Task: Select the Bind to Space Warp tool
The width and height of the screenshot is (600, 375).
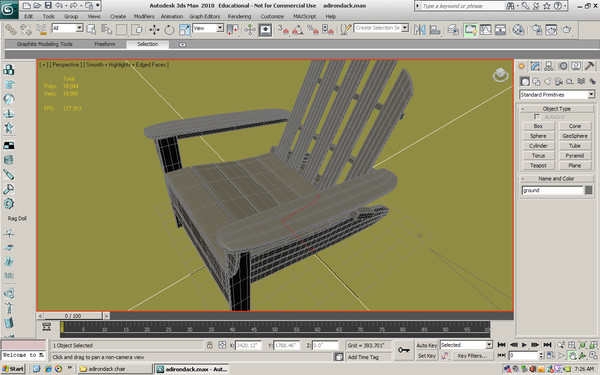Action: pos(41,30)
